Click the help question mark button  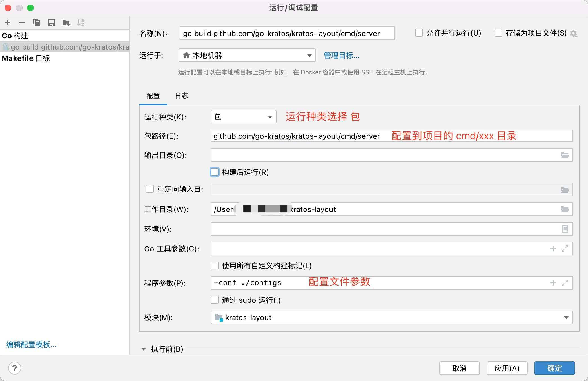15,368
